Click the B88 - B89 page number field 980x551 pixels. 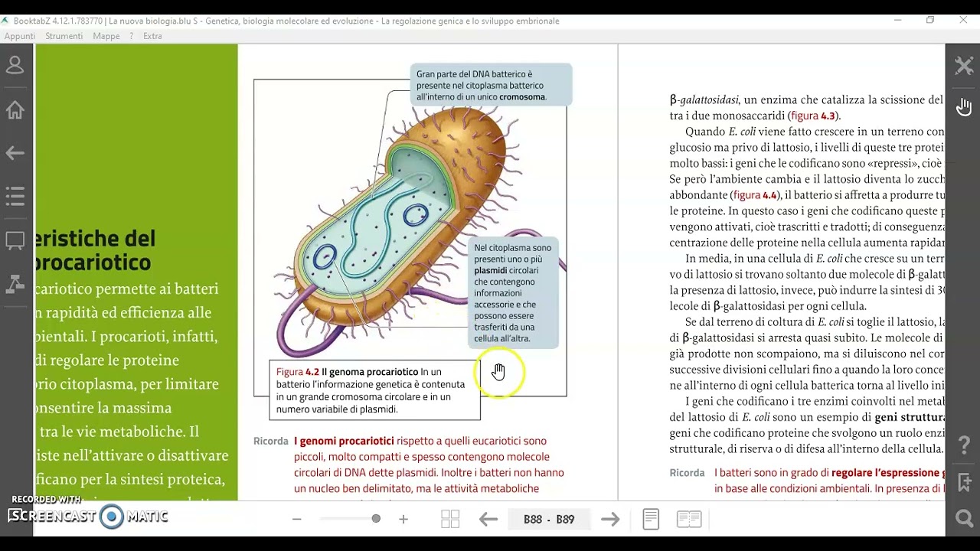[549, 520]
